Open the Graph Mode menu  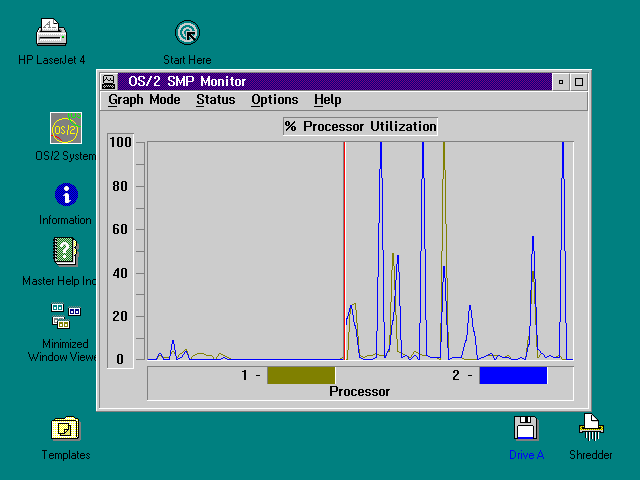tap(144, 100)
